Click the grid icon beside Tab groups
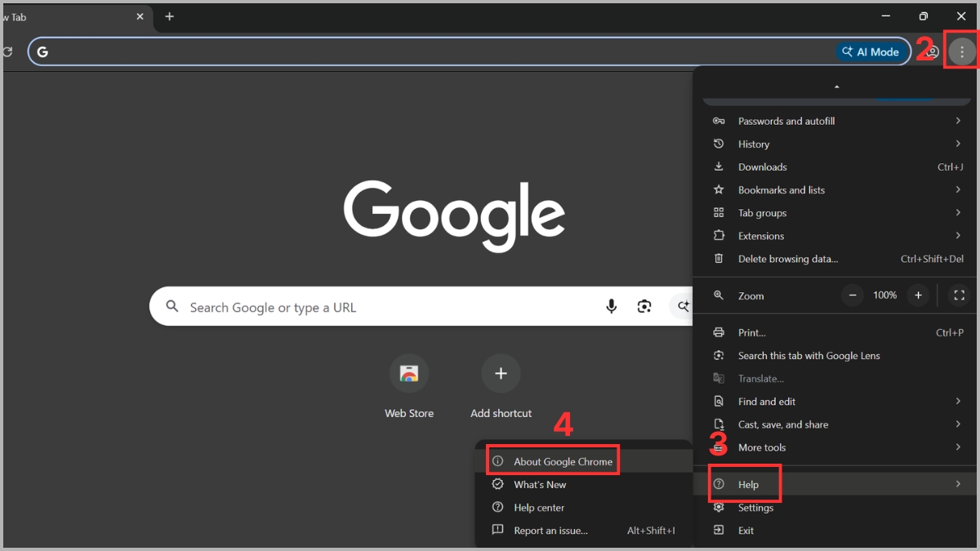Viewport: 980px width, 551px height. (x=719, y=212)
